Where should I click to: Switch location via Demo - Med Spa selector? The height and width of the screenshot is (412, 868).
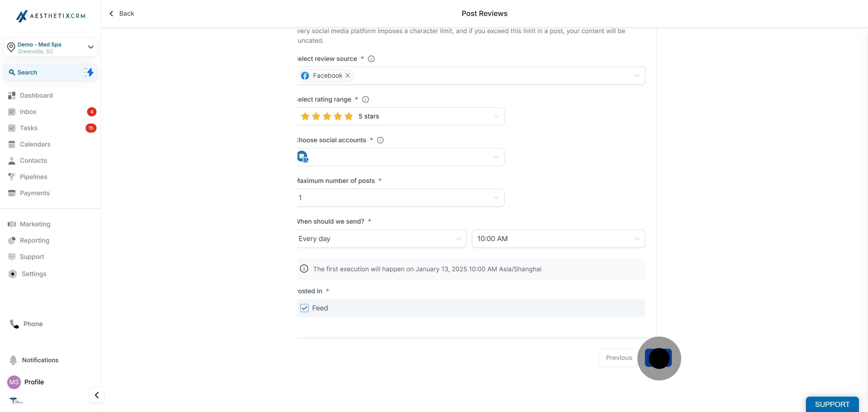[51, 48]
